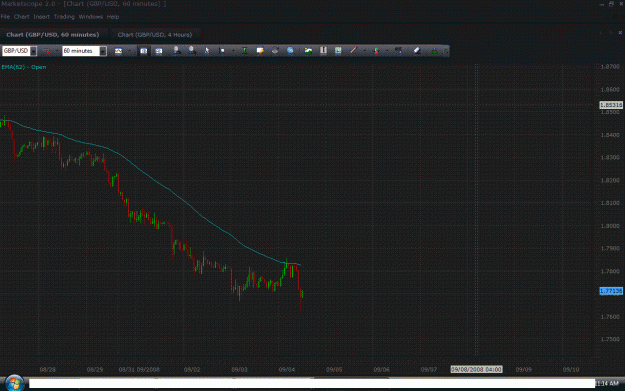Viewport: 625px width, 391px height.
Task: Open the Chart menu
Action: (22, 17)
